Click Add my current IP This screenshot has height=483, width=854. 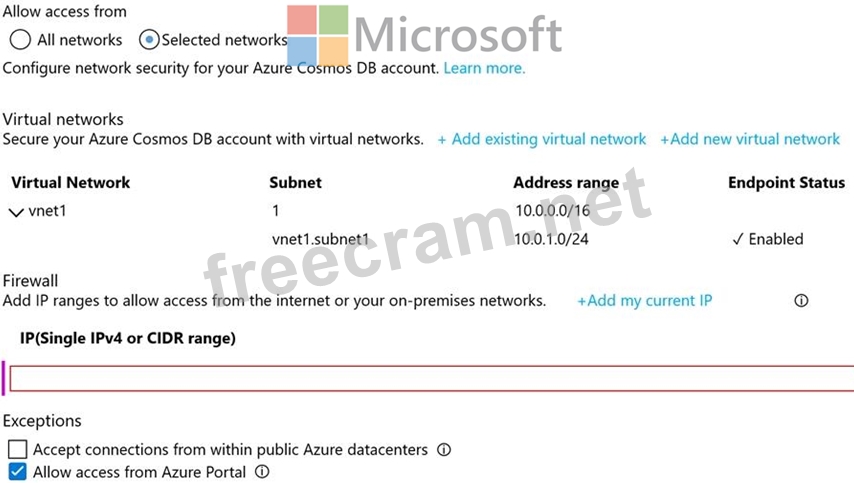pos(645,301)
